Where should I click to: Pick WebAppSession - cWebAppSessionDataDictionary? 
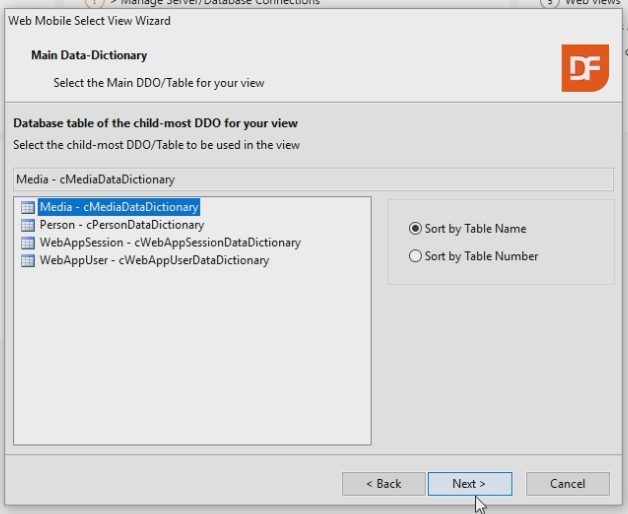pos(169,243)
